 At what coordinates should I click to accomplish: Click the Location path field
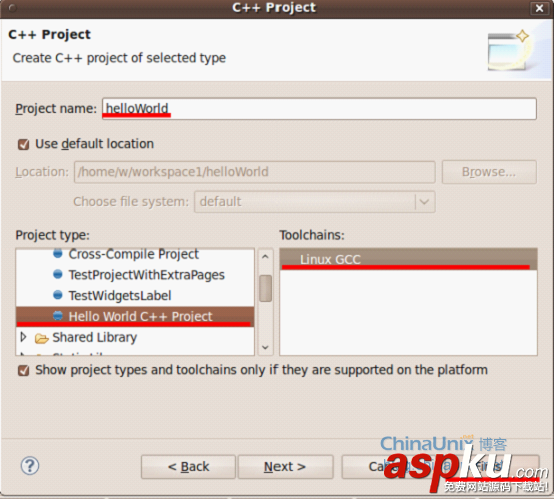pyautogui.click(x=254, y=172)
